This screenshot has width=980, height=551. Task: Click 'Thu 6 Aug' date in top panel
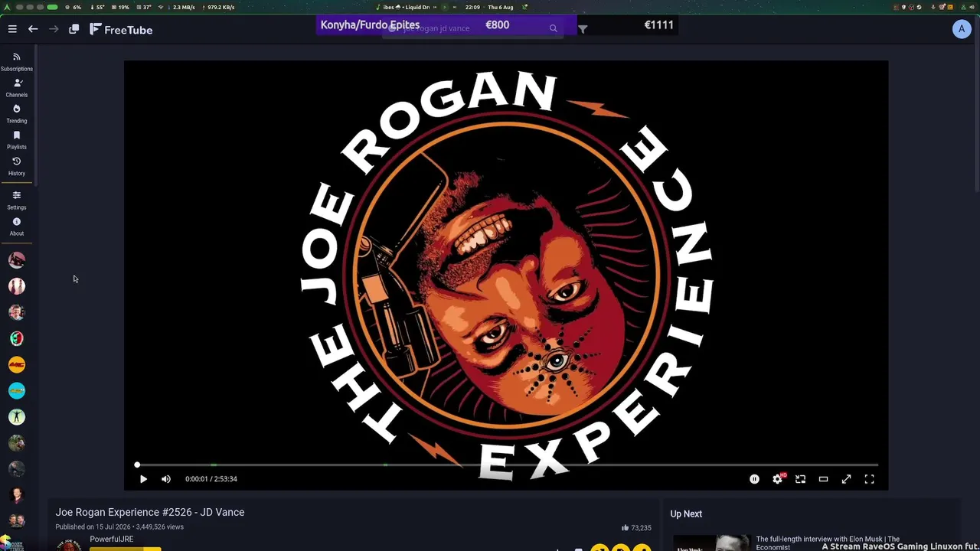click(501, 7)
